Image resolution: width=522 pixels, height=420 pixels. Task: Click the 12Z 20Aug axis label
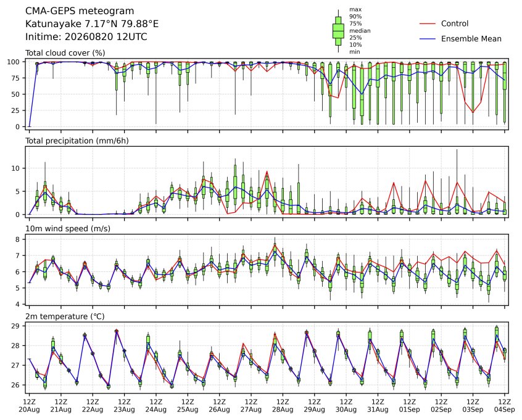tap(29, 406)
